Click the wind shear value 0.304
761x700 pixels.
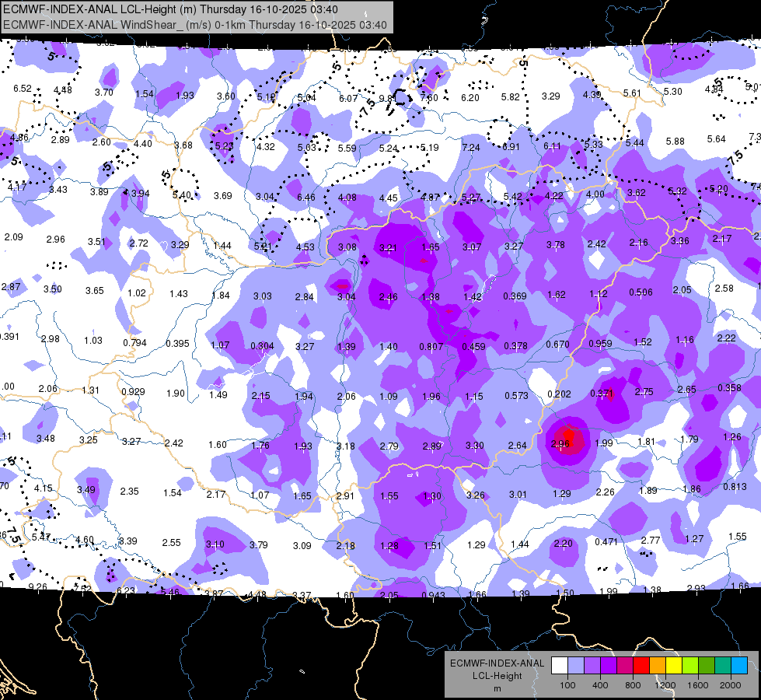(x=262, y=346)
